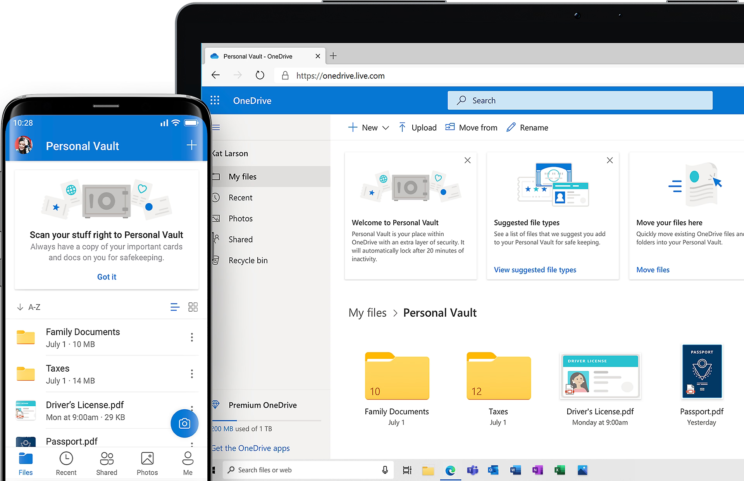Click View suggested file types link
The width and height of the screenshot is (744, 481).
tap(535, 269)
